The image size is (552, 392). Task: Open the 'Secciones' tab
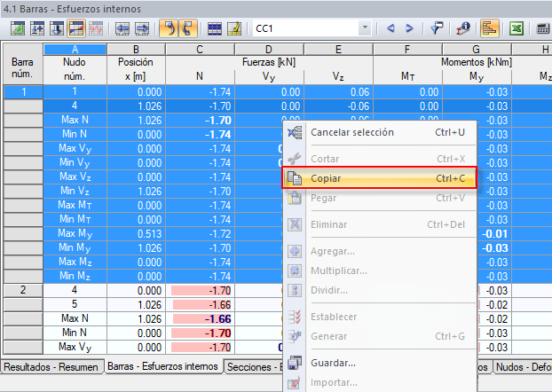click(254, 367)
